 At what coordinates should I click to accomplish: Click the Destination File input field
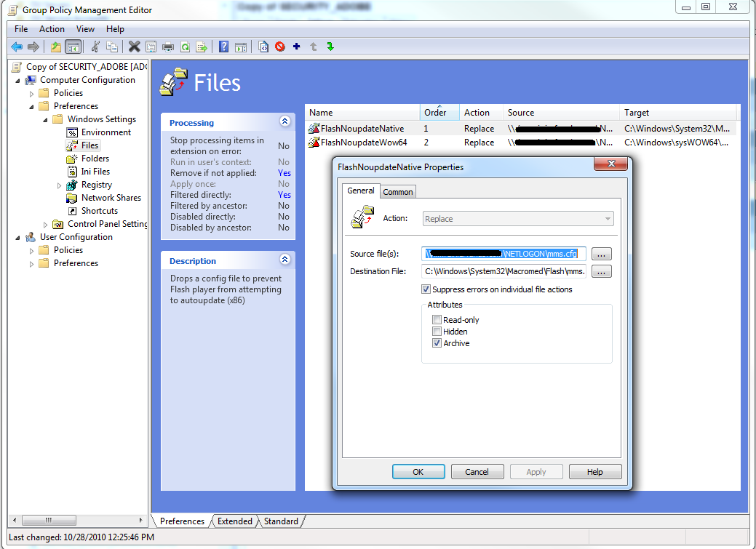point(504,271)
